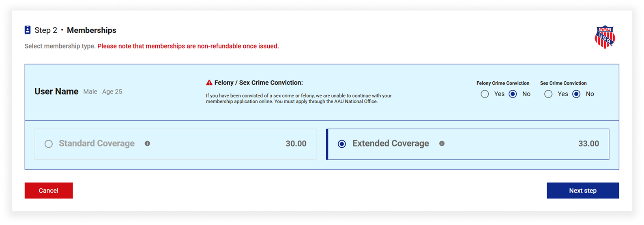Open the Standard Coverage info icon
Screen dimensions: 644x225
(147, 144)
